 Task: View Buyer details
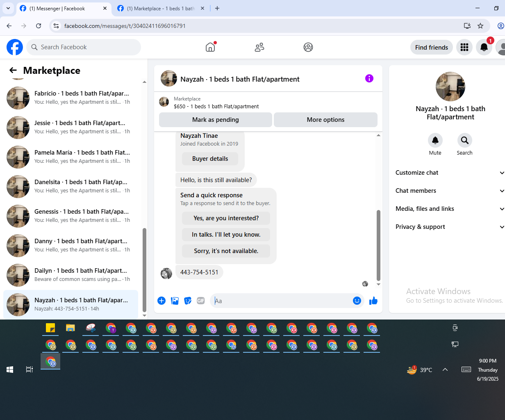click(x=210, y=159)
